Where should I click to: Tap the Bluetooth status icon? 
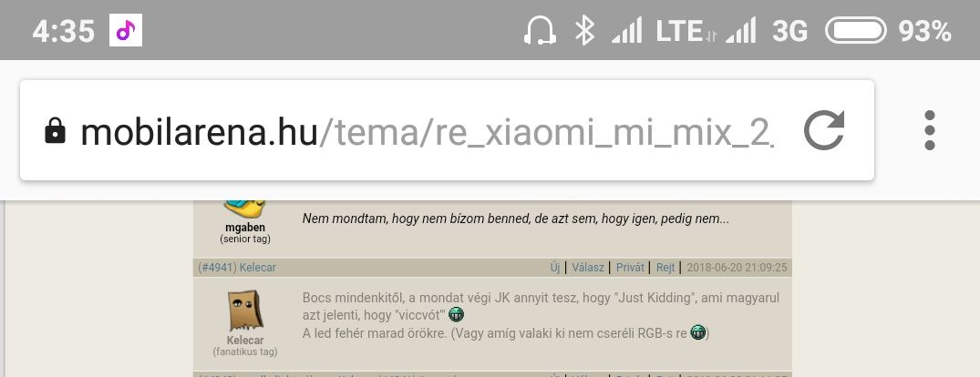coord(584,31)
